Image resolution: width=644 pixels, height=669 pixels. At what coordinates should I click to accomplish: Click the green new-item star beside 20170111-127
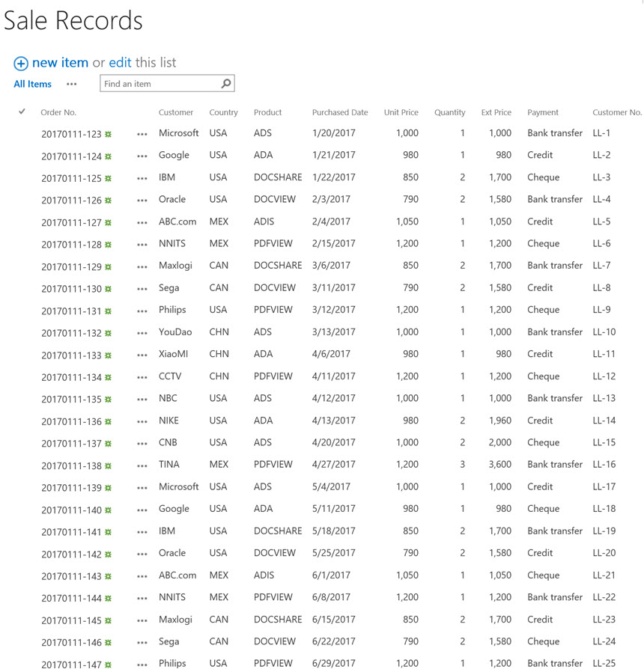109,223
